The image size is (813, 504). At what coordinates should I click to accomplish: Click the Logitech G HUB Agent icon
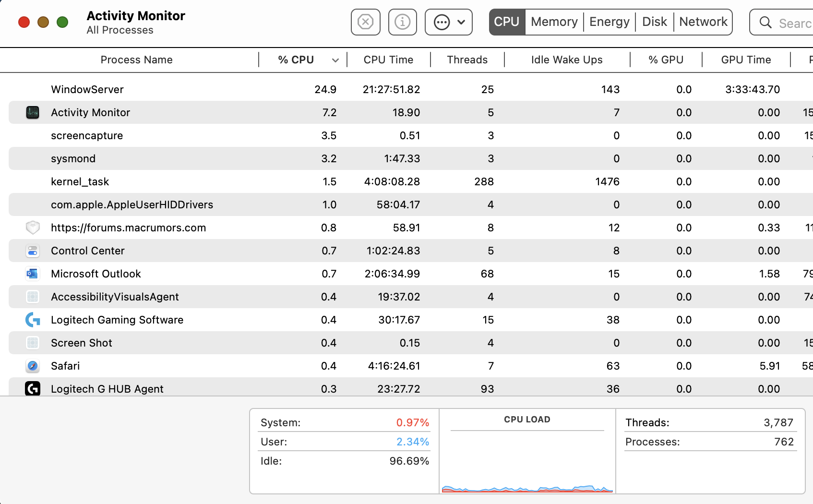(x=33, y=388)
